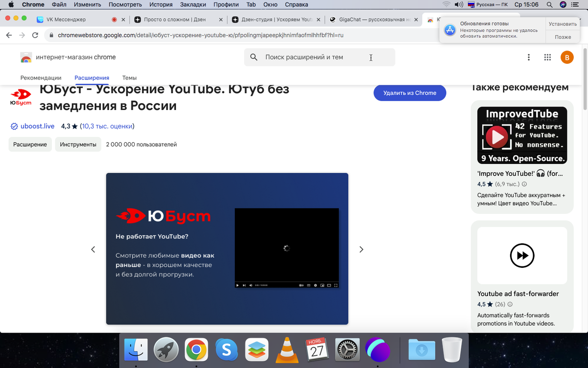Click the orange B profile avatar

[566, 57]
